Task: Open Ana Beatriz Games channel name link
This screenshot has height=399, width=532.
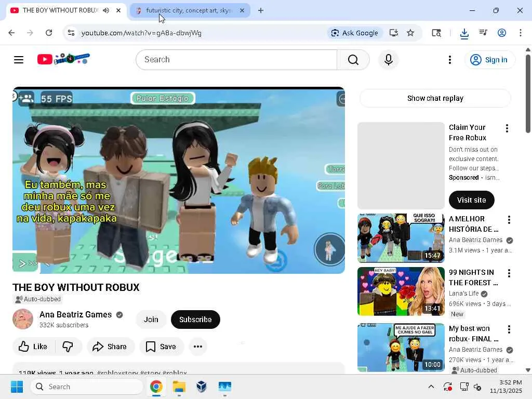Action: [x=75, y=314]
